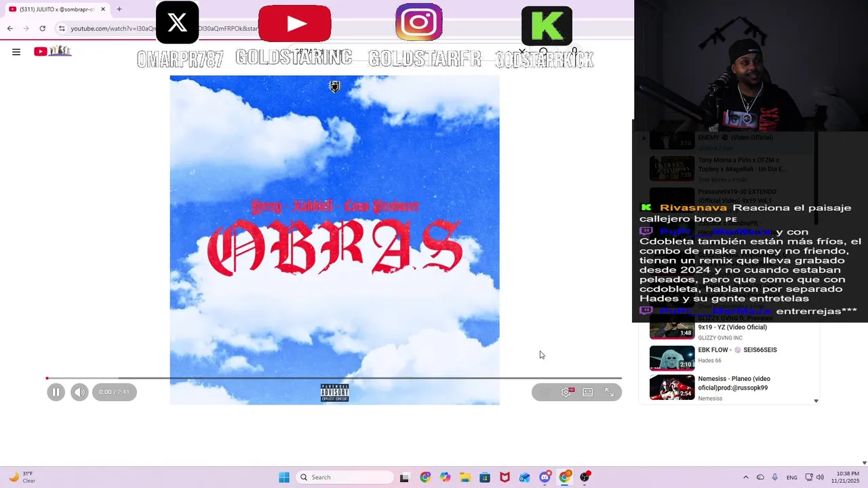Screen dimensions: 868x488
Task: Seek on the video progress bar
Action: 334,378
